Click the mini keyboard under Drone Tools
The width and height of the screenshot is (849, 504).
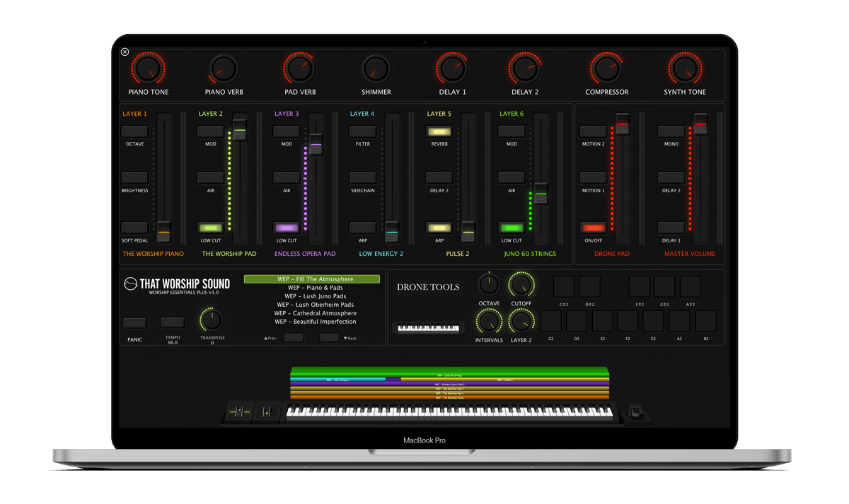[428, 329]
